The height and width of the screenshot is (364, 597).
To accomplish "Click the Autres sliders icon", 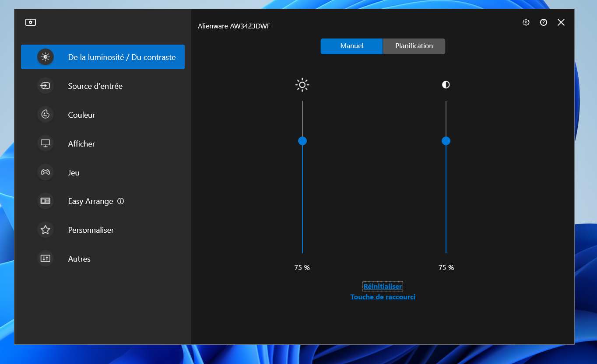I will (46, 259).
